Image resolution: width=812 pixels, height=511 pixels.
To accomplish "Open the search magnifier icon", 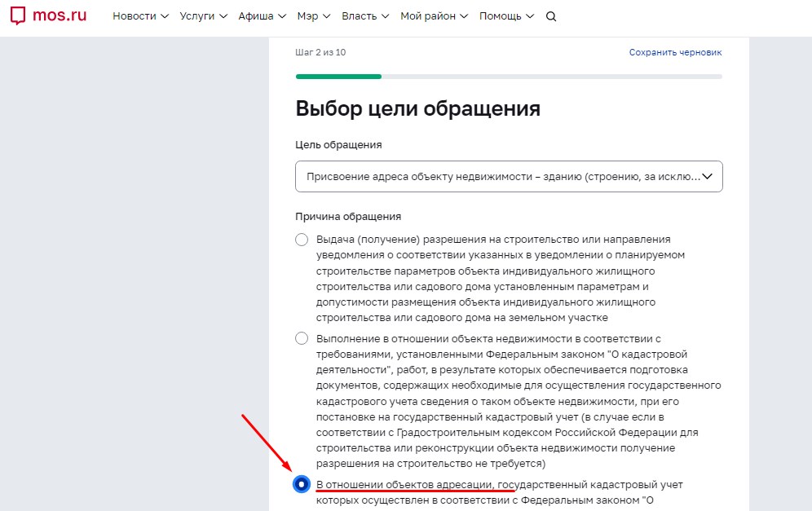I will click(x=551, y=16).
